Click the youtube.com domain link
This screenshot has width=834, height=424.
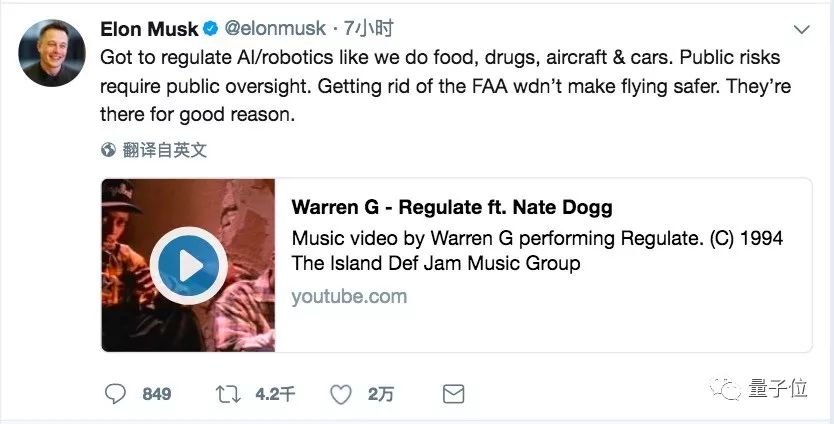pyautogui.click(x=349, y=296)
